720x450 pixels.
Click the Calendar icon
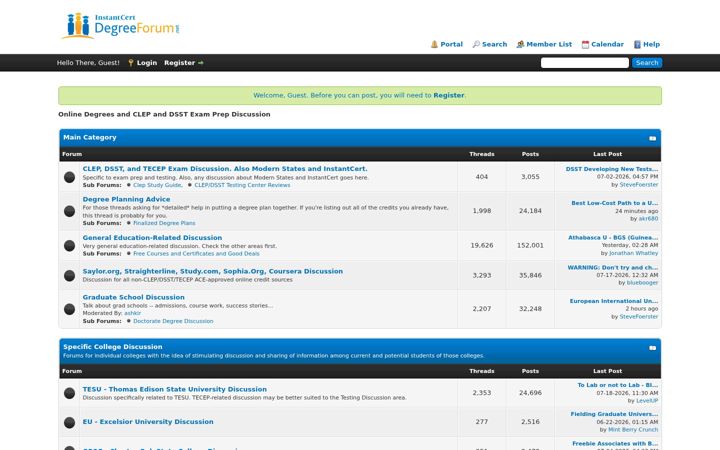pyautogui.click(x=585, y=45)
